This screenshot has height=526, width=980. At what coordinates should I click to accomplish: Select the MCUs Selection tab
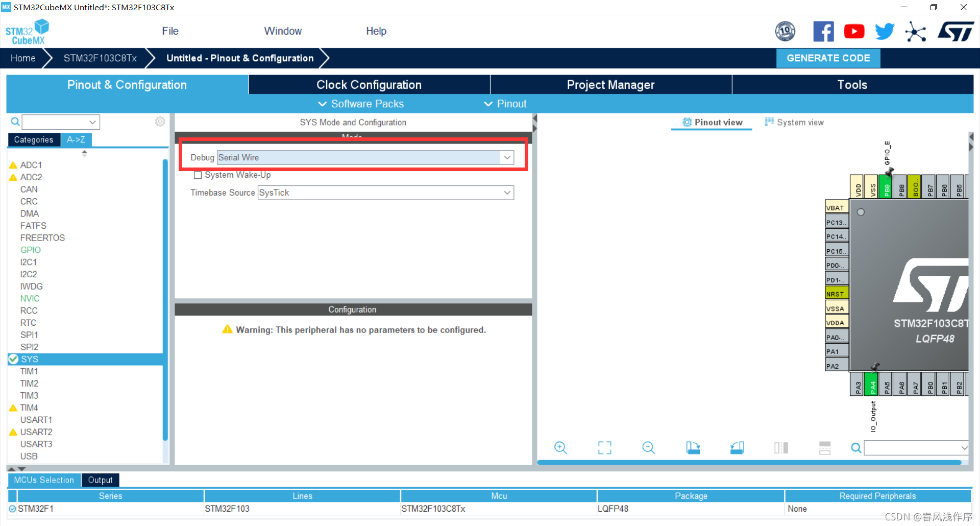pyautogui.click(x=44, y=480)
